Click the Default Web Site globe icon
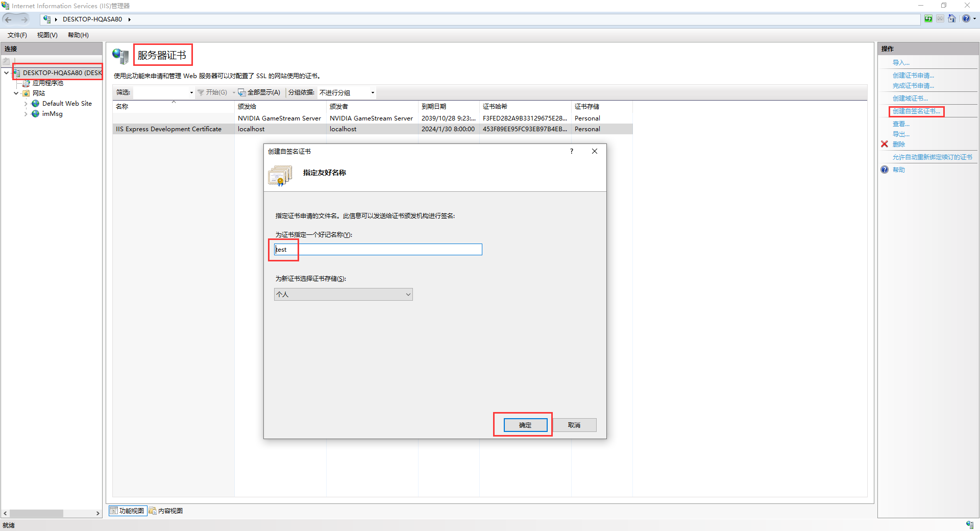Screen dimensions: 980x531 (x=35, y=104)
